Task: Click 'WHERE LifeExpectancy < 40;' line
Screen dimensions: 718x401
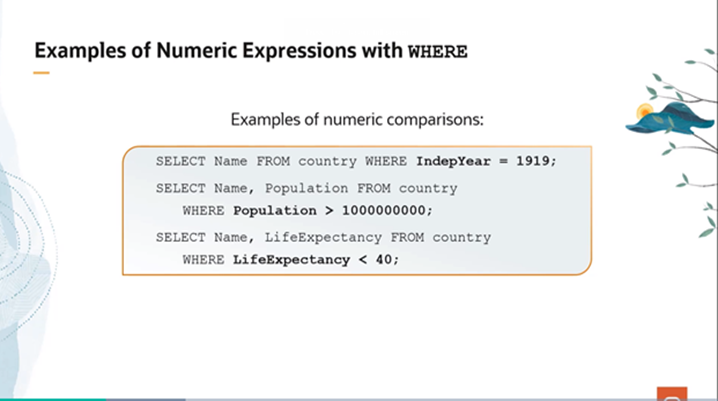Action: coord(291,260)
